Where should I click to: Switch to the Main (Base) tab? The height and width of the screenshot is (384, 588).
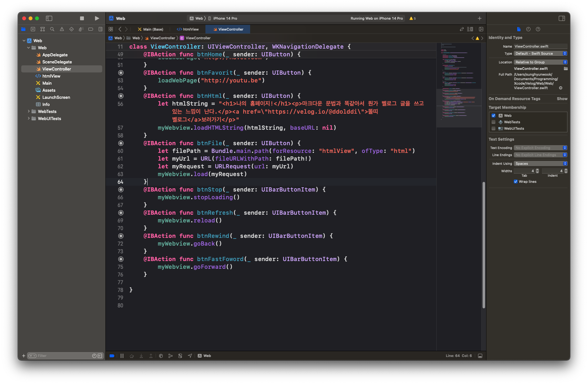pos(150,29)
